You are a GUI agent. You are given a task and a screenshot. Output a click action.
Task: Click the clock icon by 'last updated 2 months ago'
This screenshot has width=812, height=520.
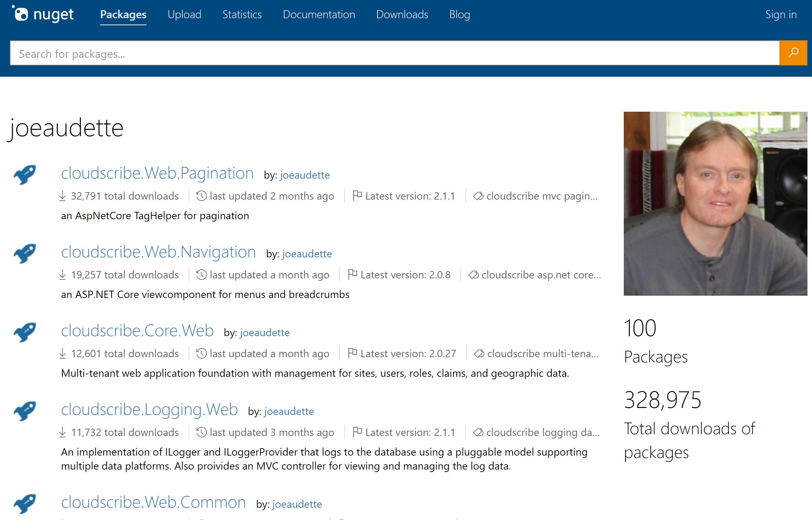tap(202, 196)
